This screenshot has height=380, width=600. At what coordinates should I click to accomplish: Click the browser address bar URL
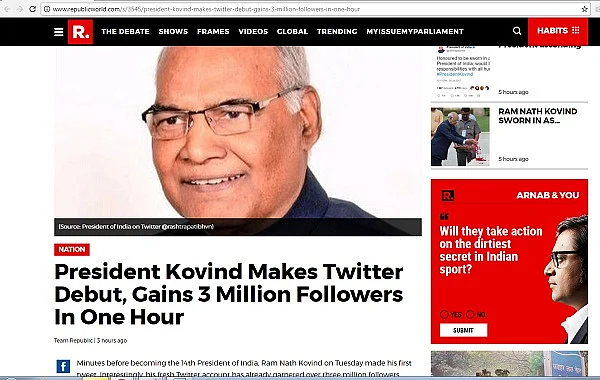207,9
